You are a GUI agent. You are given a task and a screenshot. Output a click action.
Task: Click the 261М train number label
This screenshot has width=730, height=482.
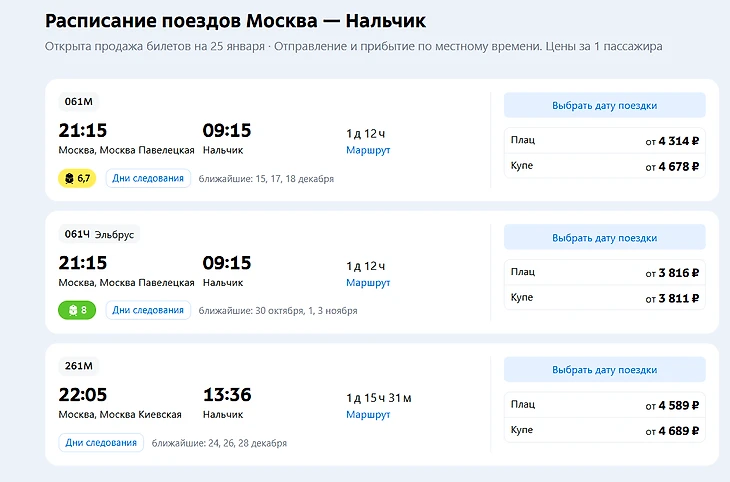point(78,366)
